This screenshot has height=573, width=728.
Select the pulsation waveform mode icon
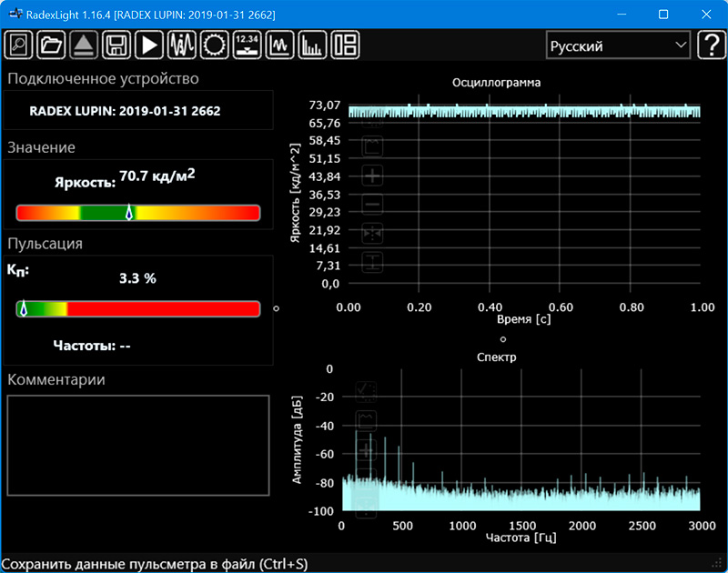click(182, 45)
